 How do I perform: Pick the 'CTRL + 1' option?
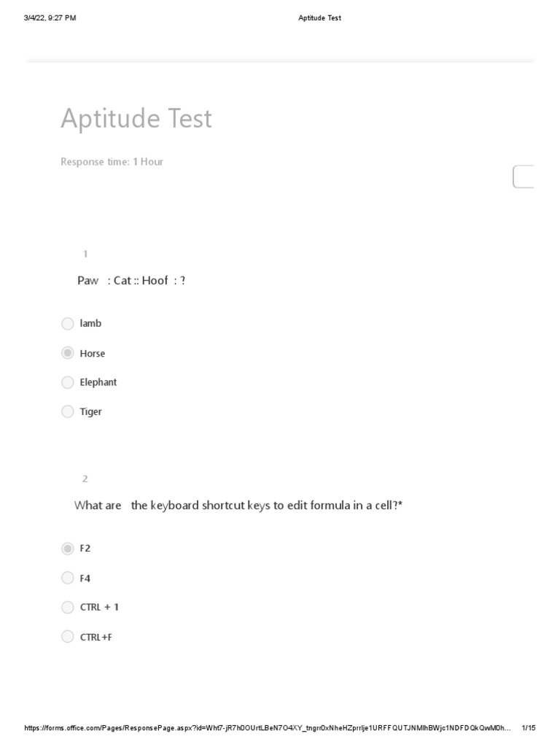coord(68,607)
